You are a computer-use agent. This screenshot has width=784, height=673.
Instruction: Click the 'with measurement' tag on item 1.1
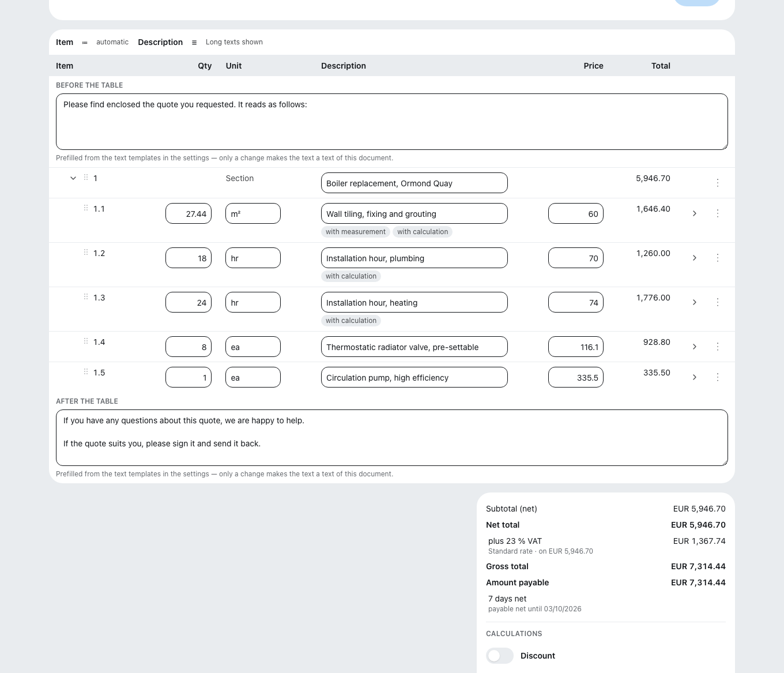356,232
